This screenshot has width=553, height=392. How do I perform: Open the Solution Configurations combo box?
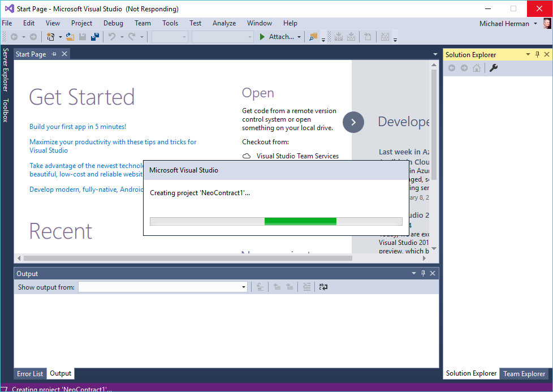pos(170,37)
